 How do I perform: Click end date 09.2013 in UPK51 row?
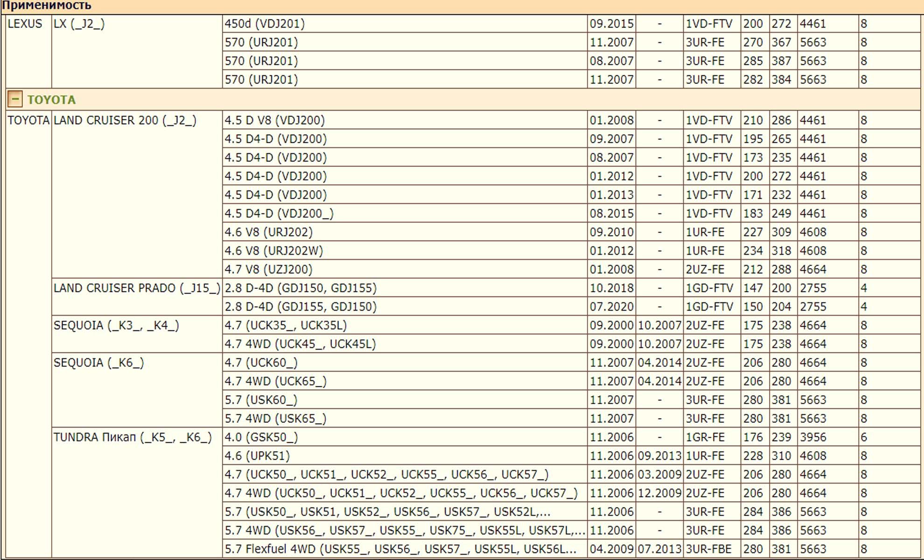click(x=659, y=456)
